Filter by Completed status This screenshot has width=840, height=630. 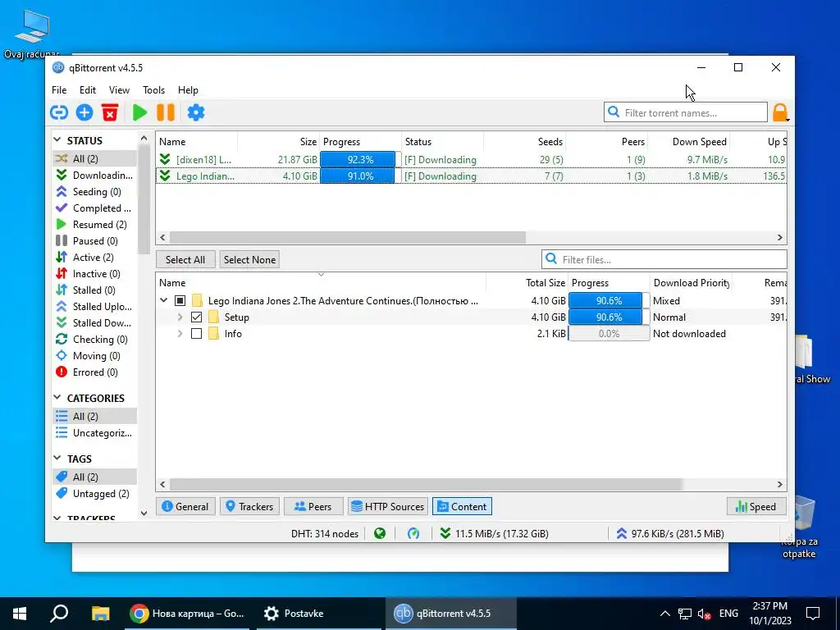(95, 208)
